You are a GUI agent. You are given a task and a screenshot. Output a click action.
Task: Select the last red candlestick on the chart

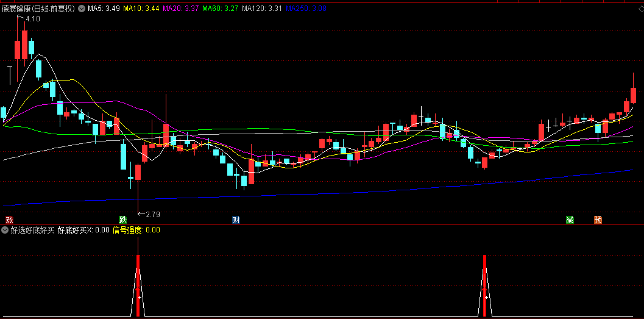tap(633, 95)
